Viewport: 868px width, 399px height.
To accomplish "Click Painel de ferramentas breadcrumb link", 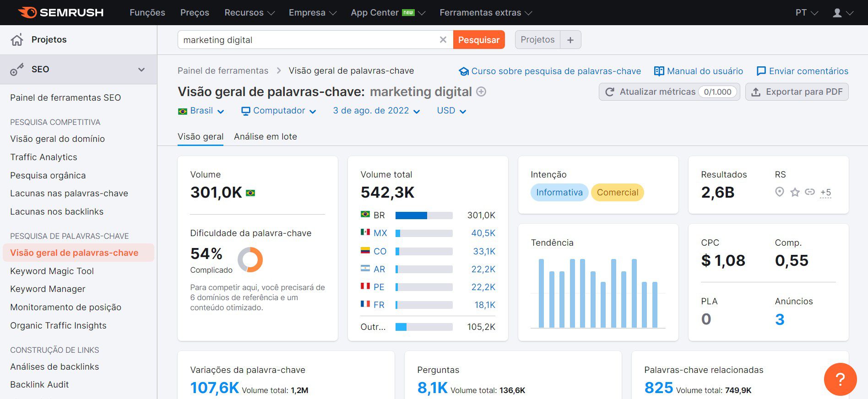I will coord(223,71).
